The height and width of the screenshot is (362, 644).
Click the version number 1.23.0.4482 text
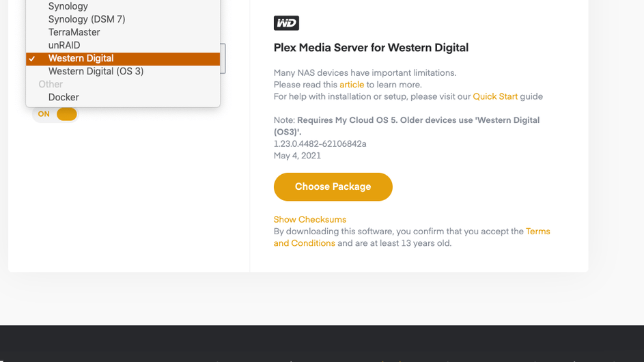320,143
